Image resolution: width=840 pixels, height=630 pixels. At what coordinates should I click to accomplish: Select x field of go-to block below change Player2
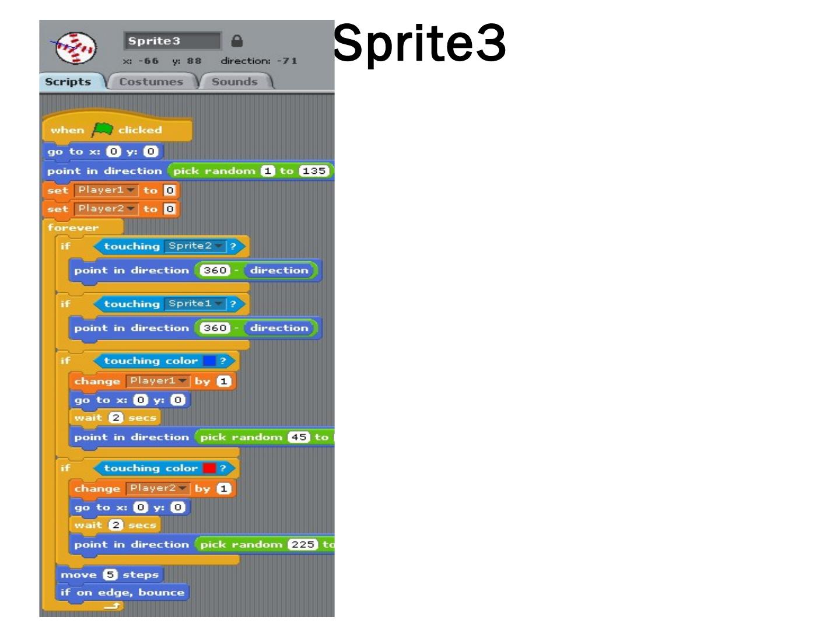click(140, 508)
